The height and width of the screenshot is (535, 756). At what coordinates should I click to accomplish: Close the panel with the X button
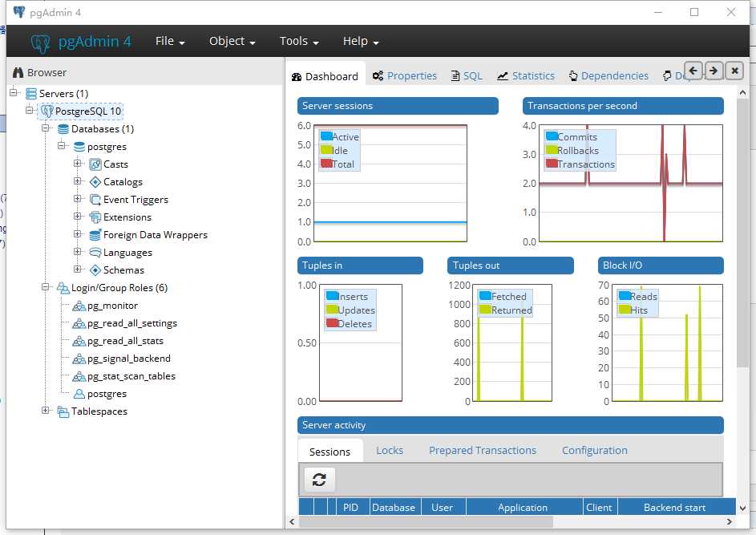(x=734, y=71)
